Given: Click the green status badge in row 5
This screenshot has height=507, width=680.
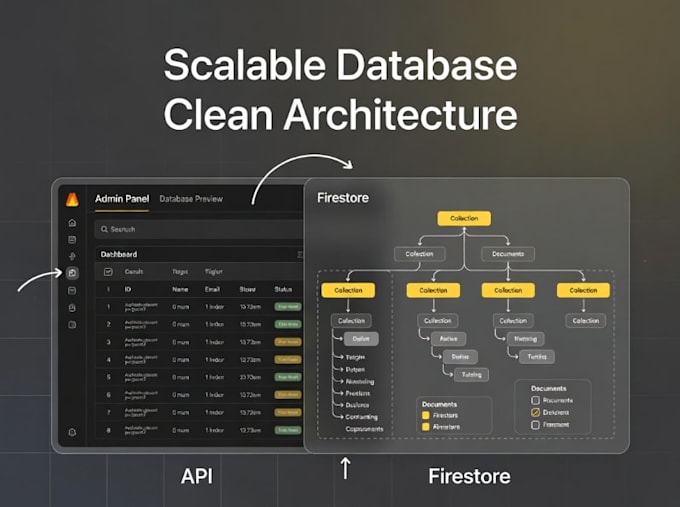Looking at the screenshot, I should [288, 377].
